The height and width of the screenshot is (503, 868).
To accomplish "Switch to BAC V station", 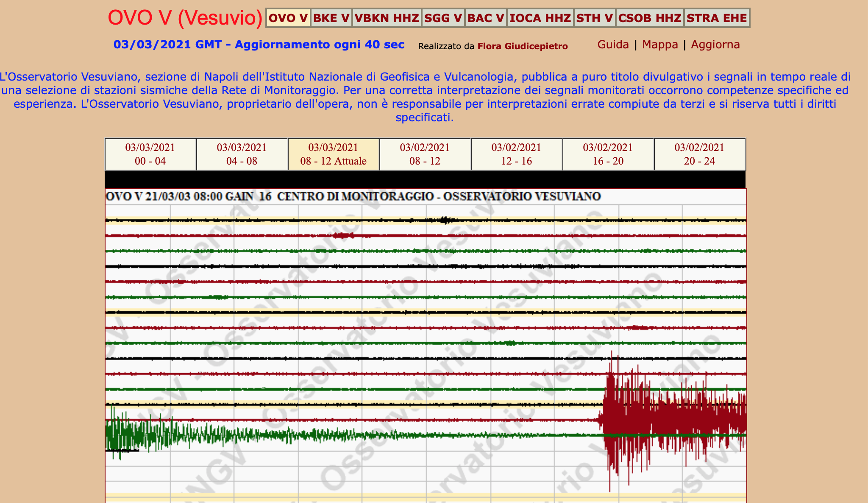I will [x=486, y=18].
